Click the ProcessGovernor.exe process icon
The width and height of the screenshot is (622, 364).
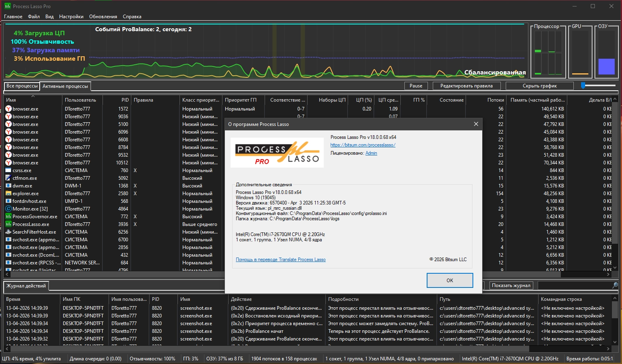[8, 217]
